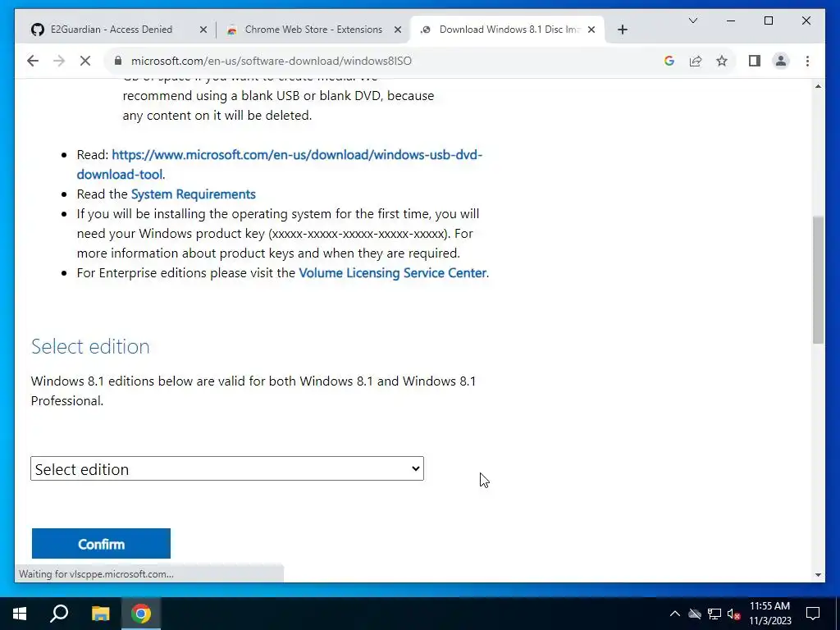Screen dimensions: 840x630
Task: Open the System Requirements link
Action: click(194, 194)
